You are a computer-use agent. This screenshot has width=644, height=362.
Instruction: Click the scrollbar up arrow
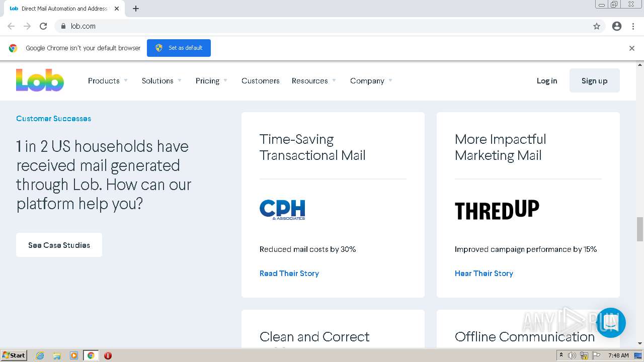[x=640, y=65]
